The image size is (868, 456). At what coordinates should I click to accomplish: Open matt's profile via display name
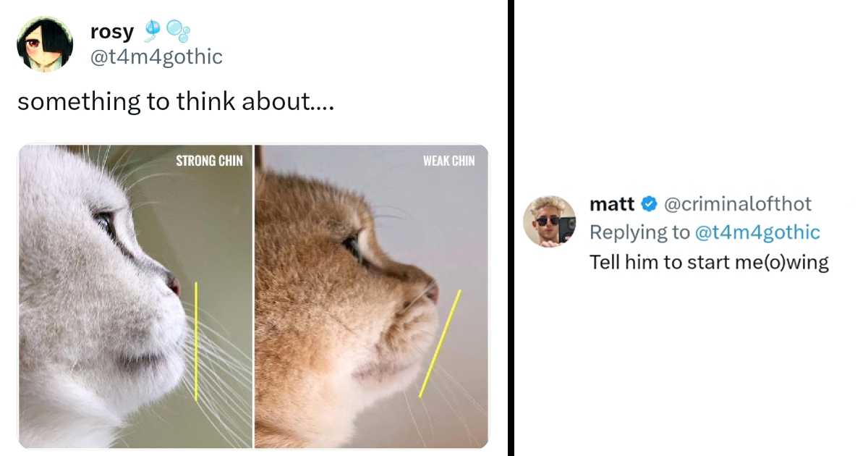pos(611,205)
